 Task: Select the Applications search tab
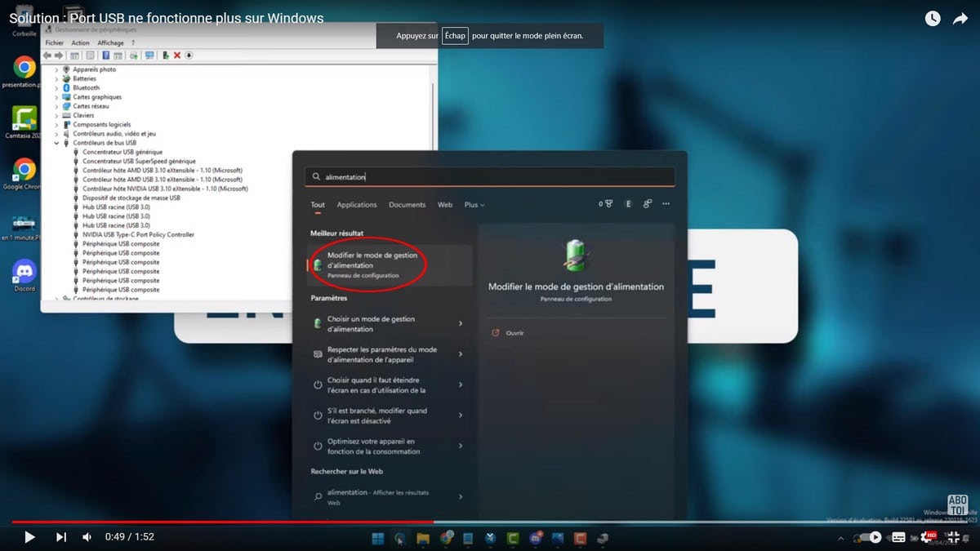pyautogui.click(x=357, y=205)
